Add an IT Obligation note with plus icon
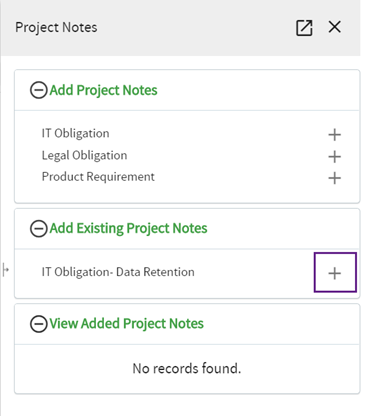Screen dimensions: 369x416 [x=334, y=135]
